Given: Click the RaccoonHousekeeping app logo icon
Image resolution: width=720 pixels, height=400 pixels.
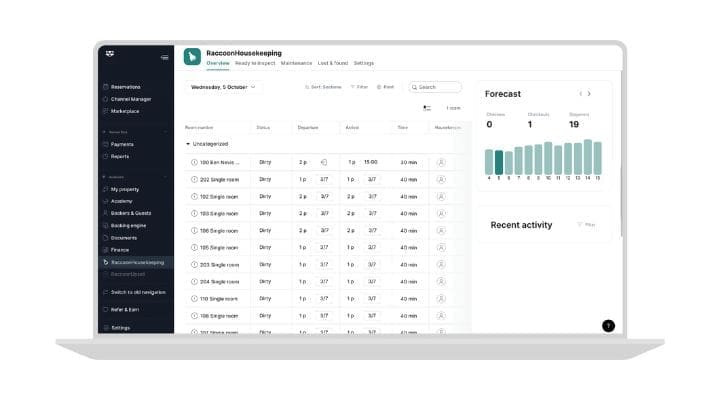Looking at the screenshot, I should point(192,57).
